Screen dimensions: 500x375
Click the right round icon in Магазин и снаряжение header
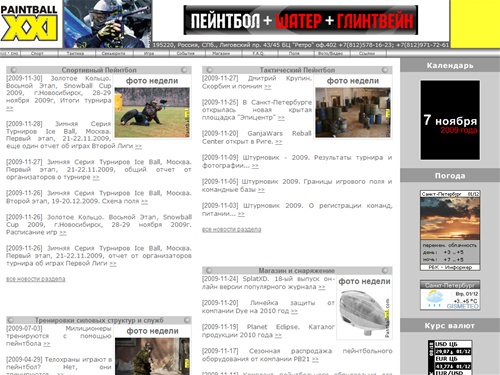385,270
